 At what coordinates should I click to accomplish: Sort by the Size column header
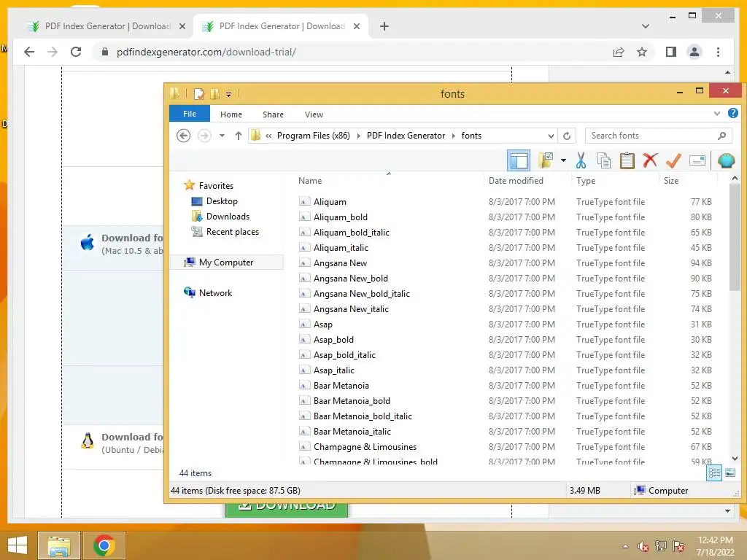point(671,181)
